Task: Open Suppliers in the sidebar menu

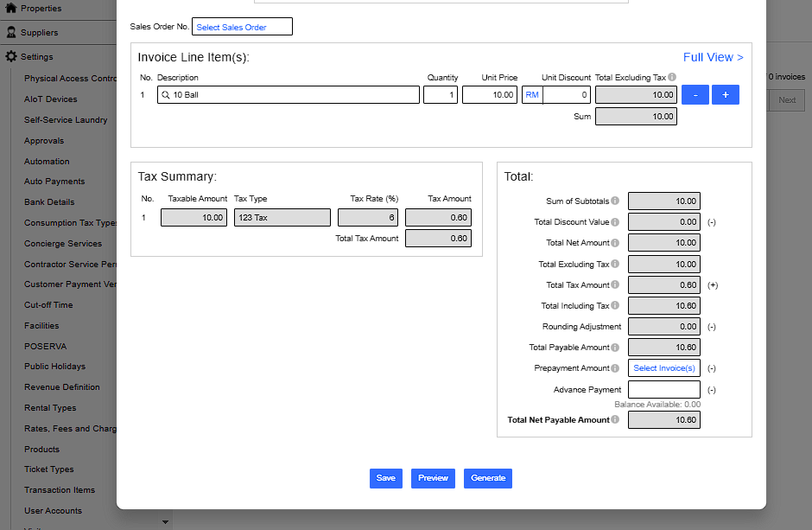Action: pos(40,33)
